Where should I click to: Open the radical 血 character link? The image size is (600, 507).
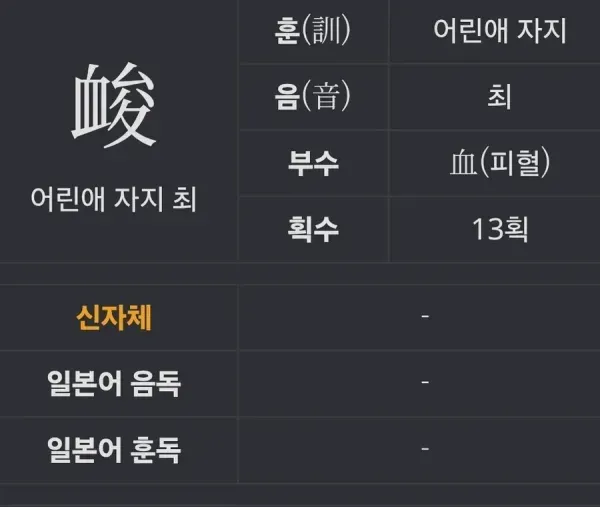(461, 163)
